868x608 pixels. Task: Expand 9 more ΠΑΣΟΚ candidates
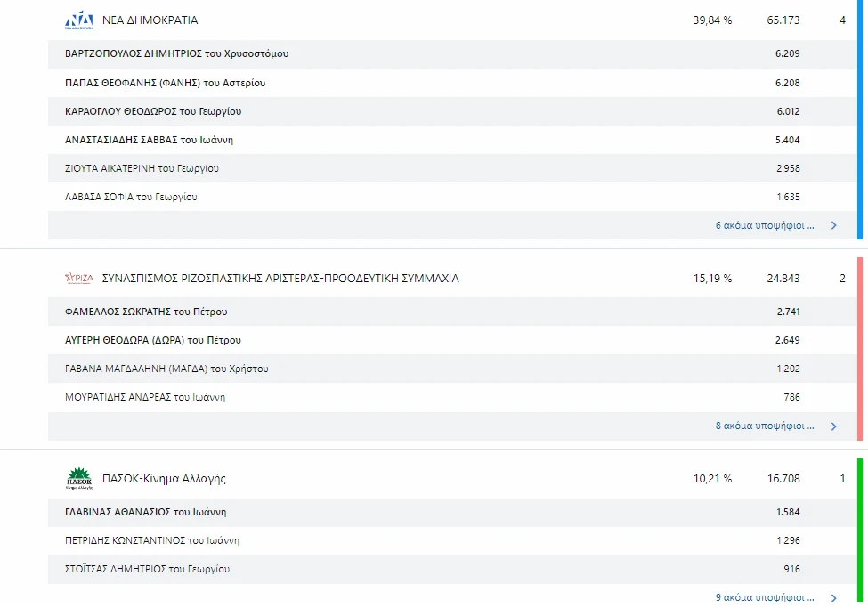765,597
